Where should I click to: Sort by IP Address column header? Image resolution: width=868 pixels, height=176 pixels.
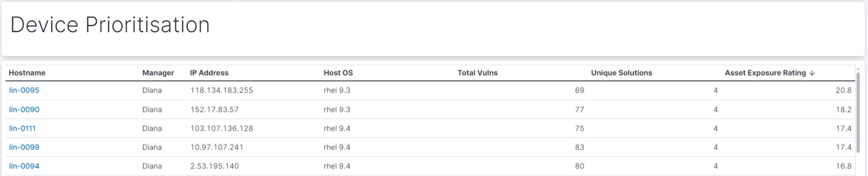pos(209,73)
